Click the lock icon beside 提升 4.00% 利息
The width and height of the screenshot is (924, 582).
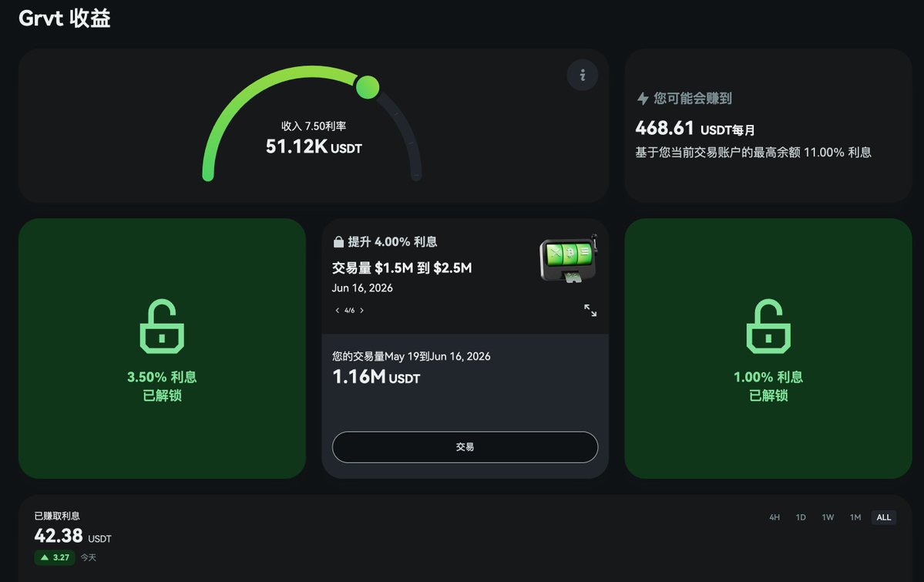[x=338, y=242]
